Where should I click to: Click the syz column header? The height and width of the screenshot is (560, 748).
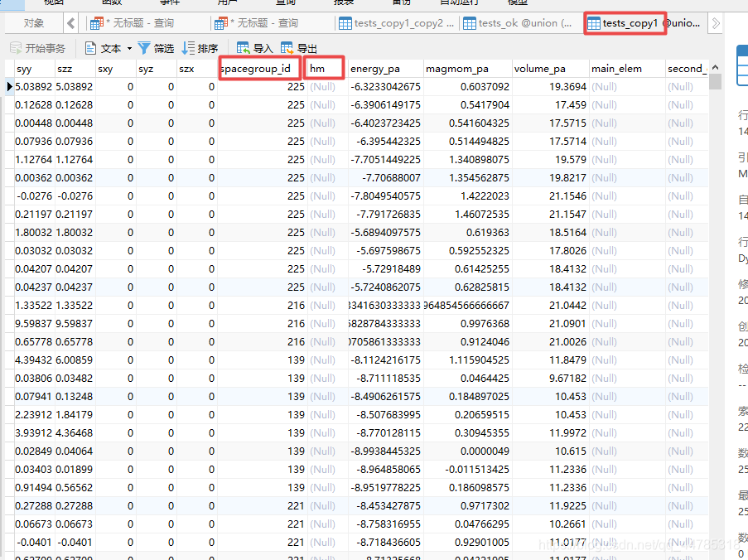coord(156,69)
